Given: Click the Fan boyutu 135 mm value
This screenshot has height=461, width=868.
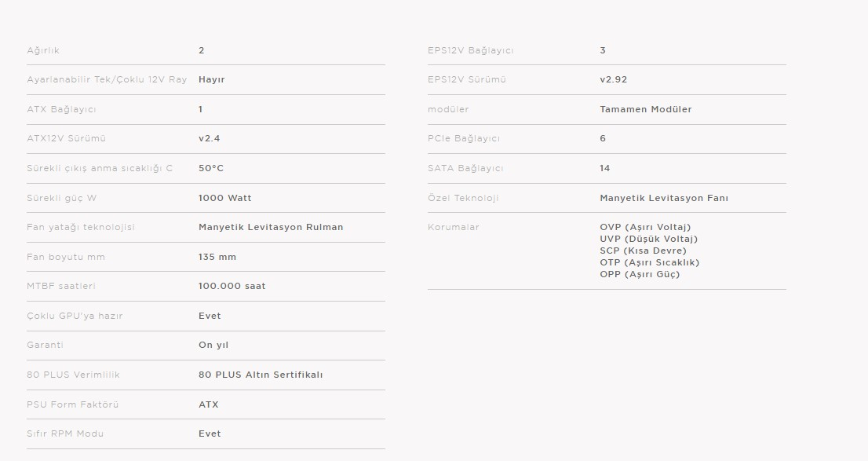Looking at the screenshot, I should (x=217, y=257).
